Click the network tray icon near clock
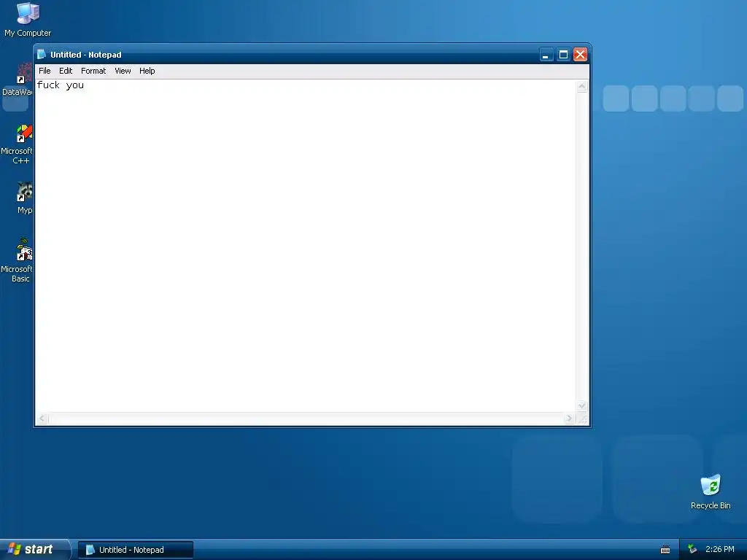This screenshot has height=560, width=747. tap(692, 549)
